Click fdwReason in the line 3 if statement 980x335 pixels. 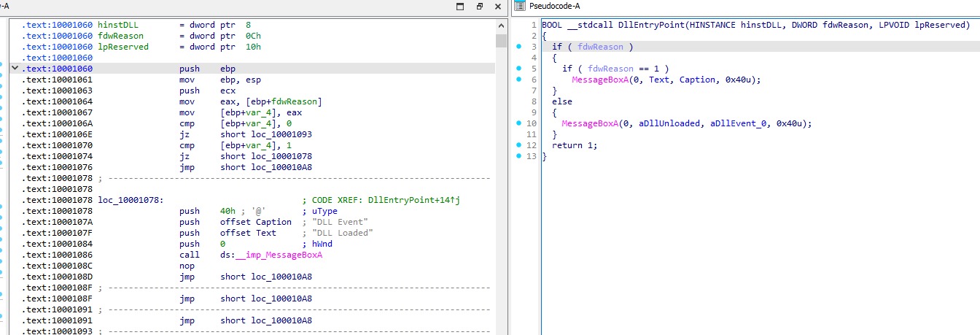click(x=600, y=47)
